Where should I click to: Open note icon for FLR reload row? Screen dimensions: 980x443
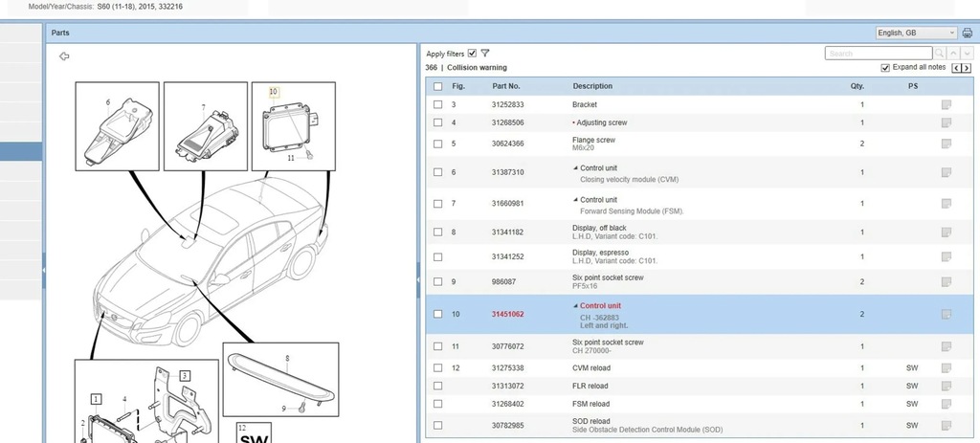pos(947,386)
